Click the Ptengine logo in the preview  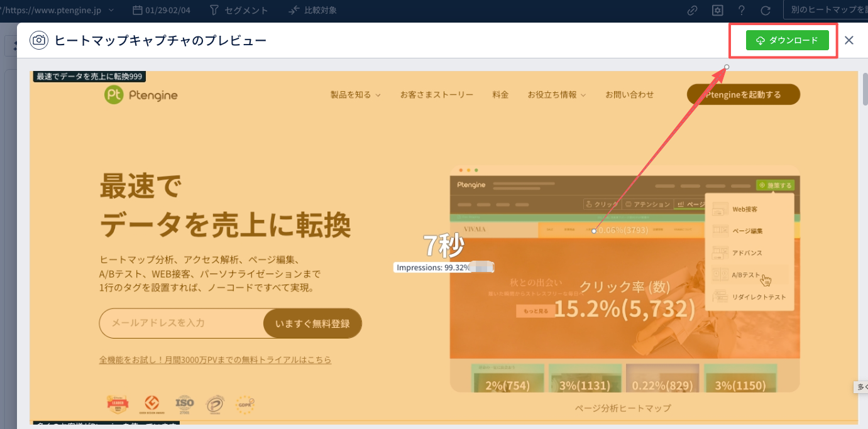coord(141,95)
